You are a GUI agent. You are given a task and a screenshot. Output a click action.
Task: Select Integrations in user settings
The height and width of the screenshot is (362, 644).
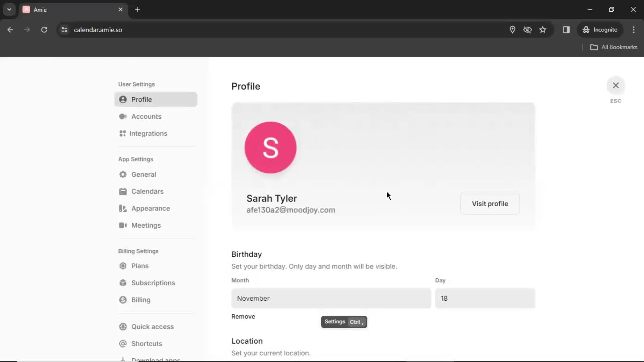coord(148,133)
